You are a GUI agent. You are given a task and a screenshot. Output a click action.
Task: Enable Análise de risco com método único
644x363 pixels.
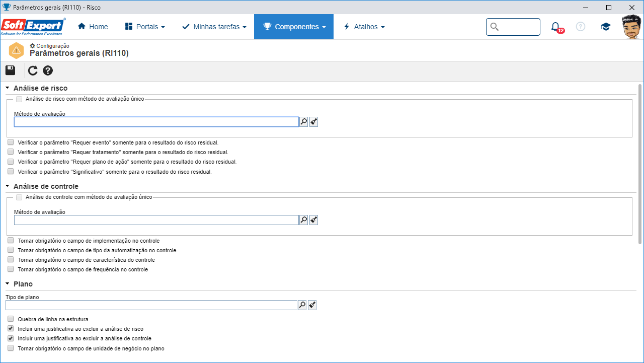[19, 99]
